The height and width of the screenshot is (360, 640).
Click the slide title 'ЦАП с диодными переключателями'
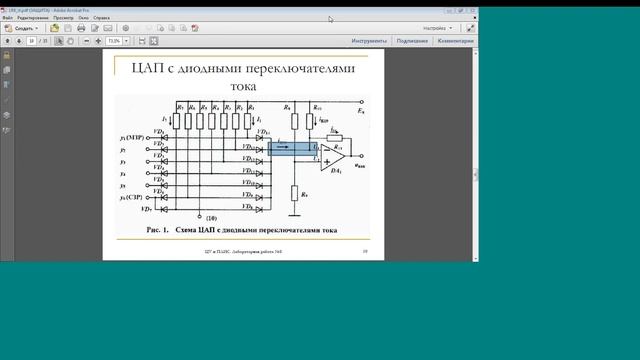(243, 68)
